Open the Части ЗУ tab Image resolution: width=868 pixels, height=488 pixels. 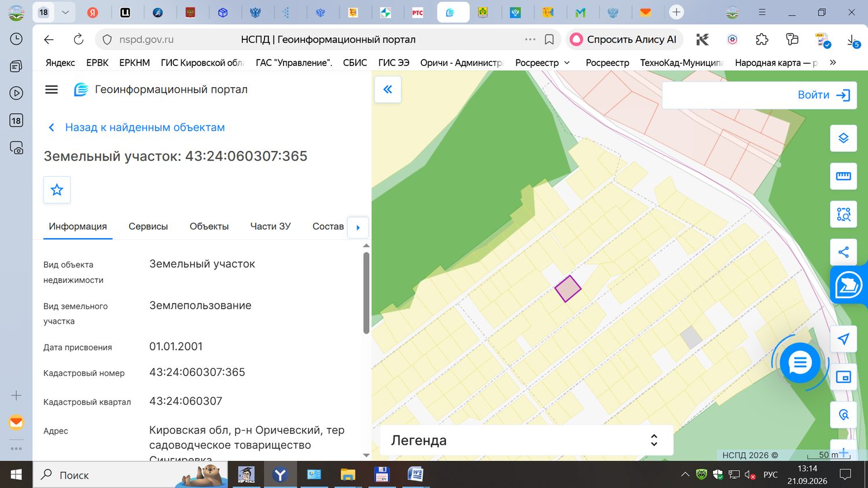pyautogui.click(x=270, y=226)
